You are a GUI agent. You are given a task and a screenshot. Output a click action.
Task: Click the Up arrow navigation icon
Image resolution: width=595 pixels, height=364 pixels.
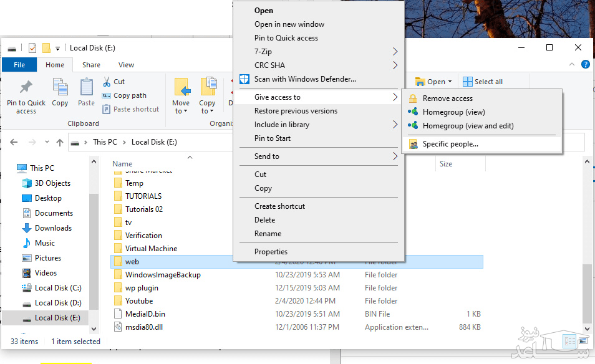(x=60, y=142)
